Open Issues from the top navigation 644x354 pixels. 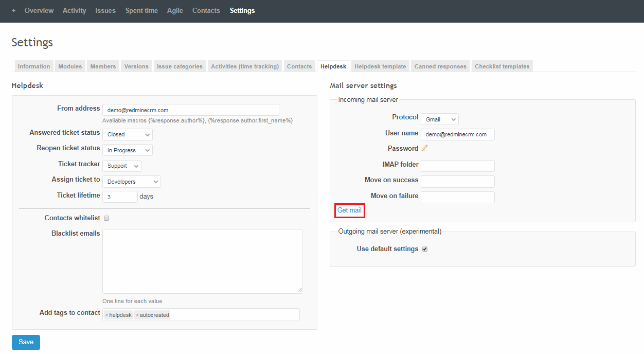105,11
